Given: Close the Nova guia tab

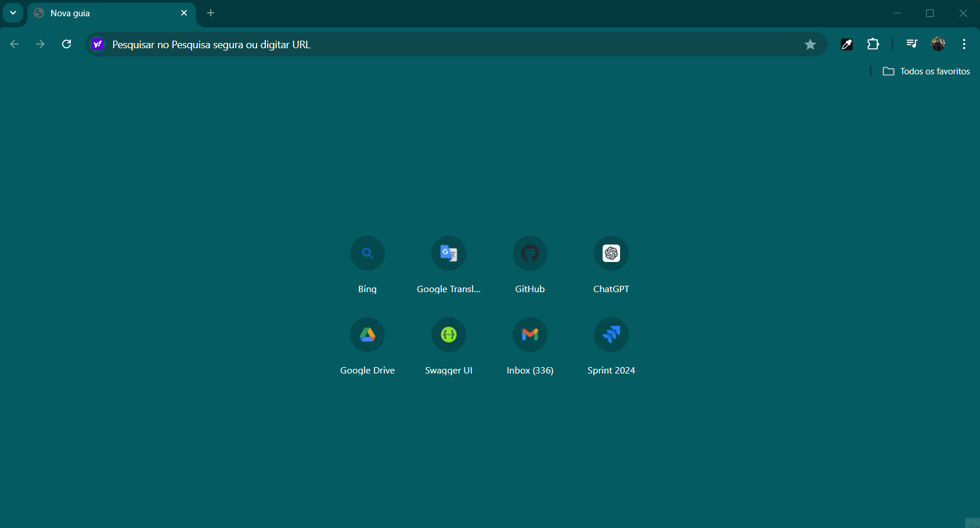Looking at the screenshot, I should (184, 13).
